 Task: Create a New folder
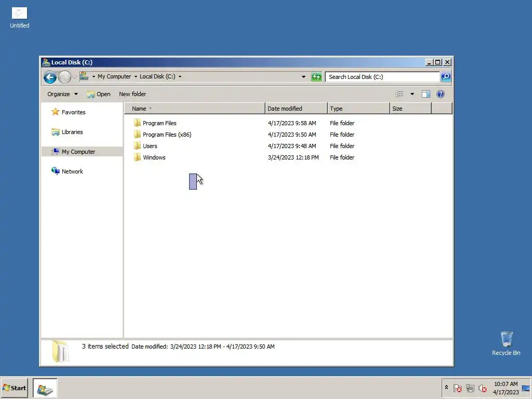pyautogui.click(x=132, y=94)
